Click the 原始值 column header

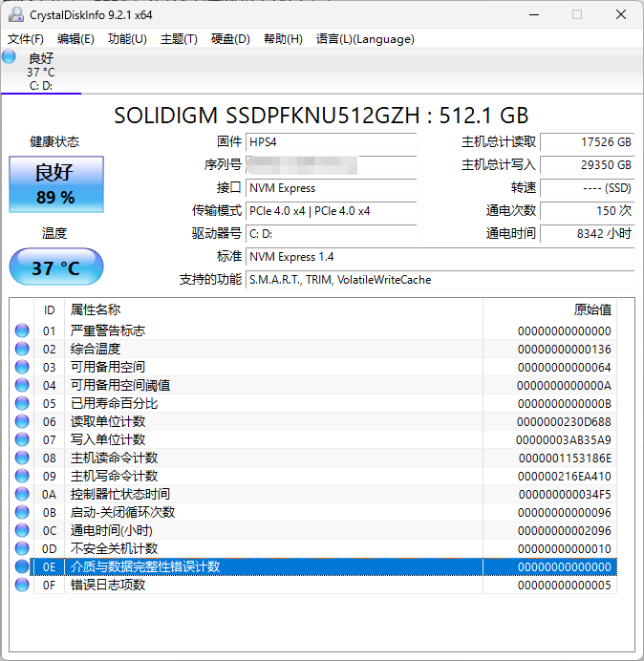tap(550, 309)
